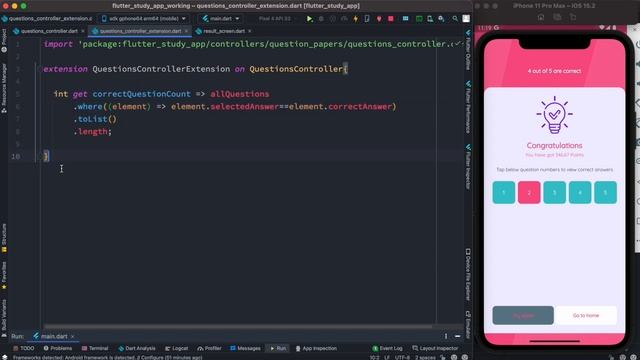Run the app with the green play icon

[x=309, y=19]
